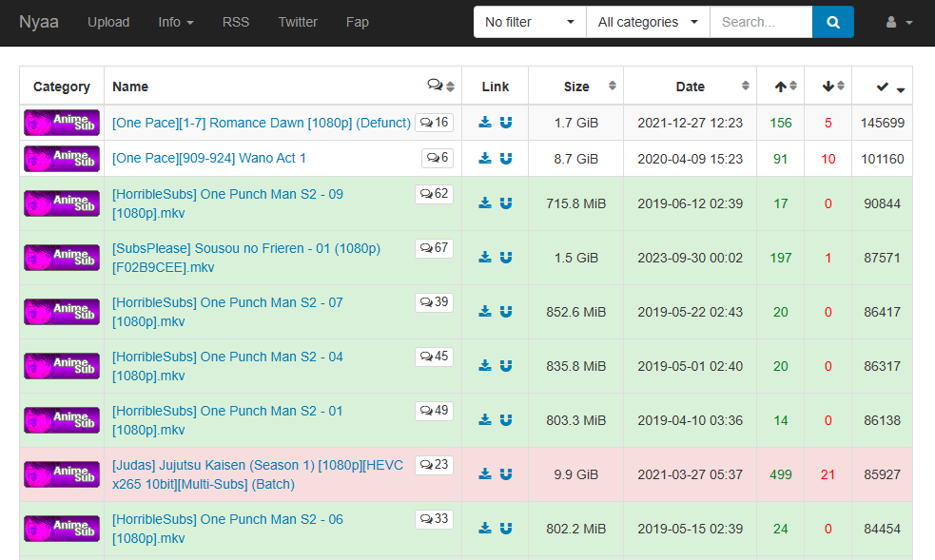The height and width of the screenshot is (560, 935).
Task: Open magnet link for One Punch Man S2 - 06
Action: pyautogui.click(x=506, y=529)
